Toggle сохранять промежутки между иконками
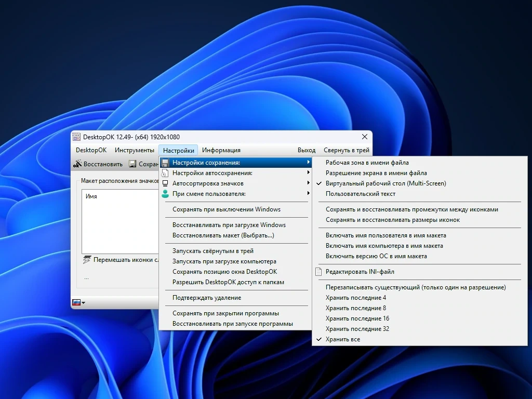This screenshot has height=399, width=532. [420, 209]
